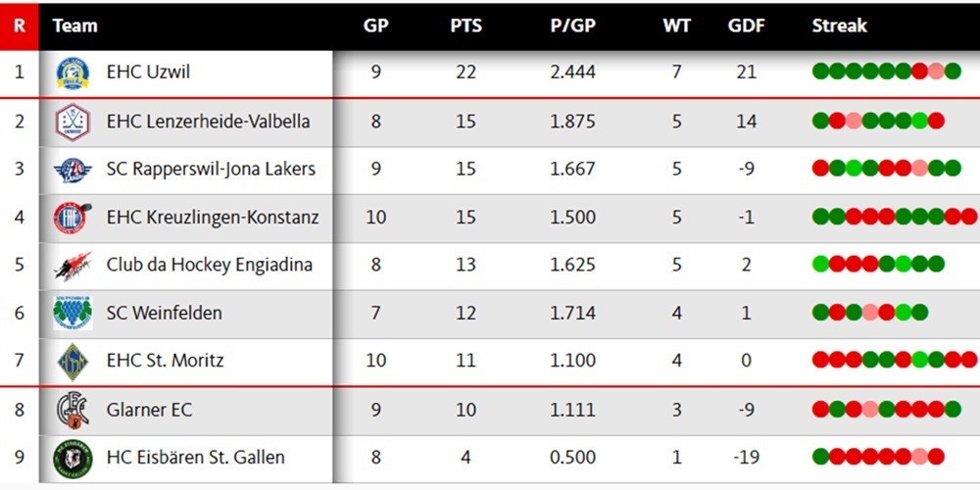The image size is (980, 490).
Task: Open the SC Rapperswil-Jona Lakers logo
Action: coord(73,170)
